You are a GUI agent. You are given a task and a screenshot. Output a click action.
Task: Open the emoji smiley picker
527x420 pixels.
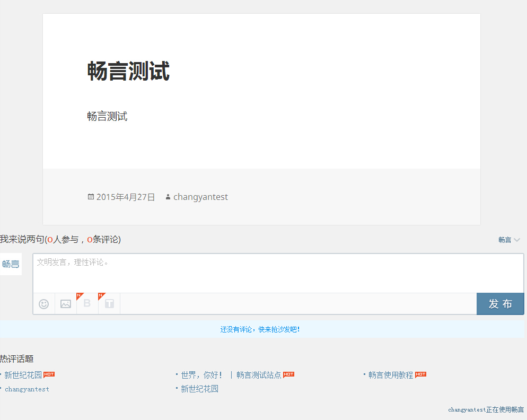(44, 304)
